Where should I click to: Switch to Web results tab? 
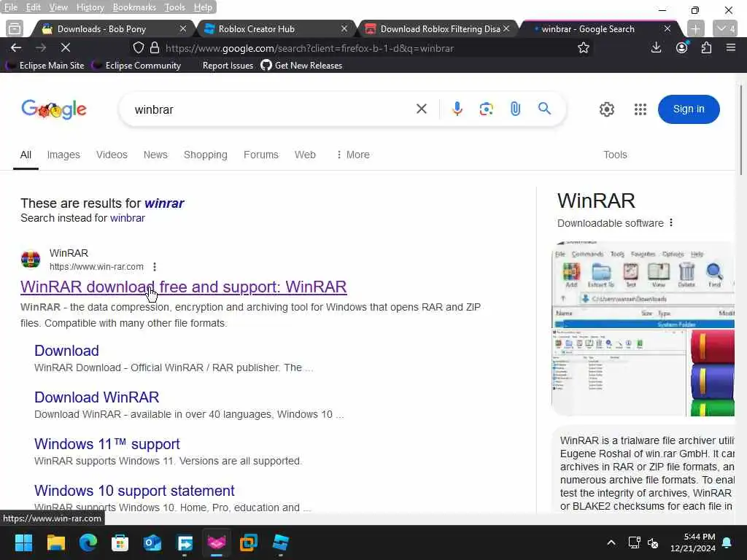coord(305,155)
